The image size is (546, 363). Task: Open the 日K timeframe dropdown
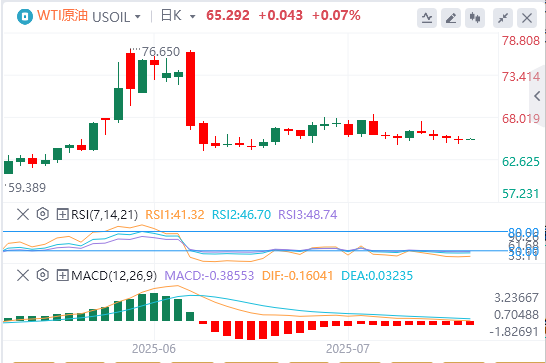click(178, 16)
